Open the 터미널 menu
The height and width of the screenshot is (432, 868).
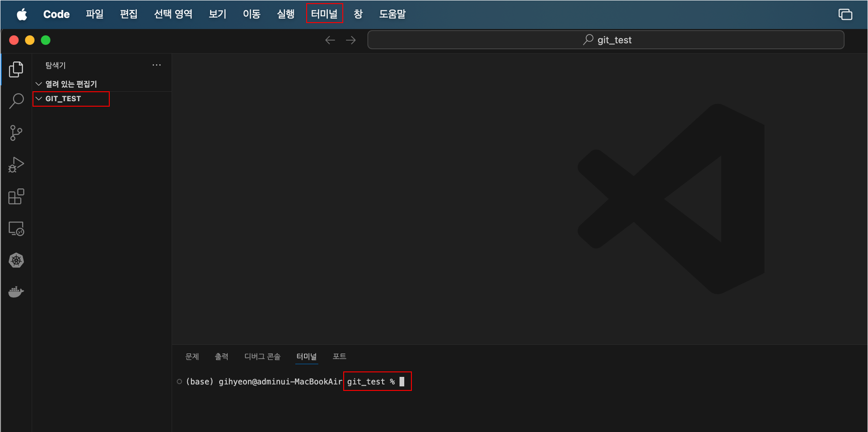(x=324, y=14)
